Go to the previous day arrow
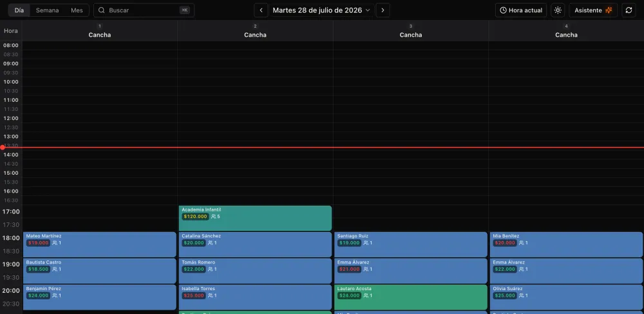The image size is (644, 314). click(261, 10)
